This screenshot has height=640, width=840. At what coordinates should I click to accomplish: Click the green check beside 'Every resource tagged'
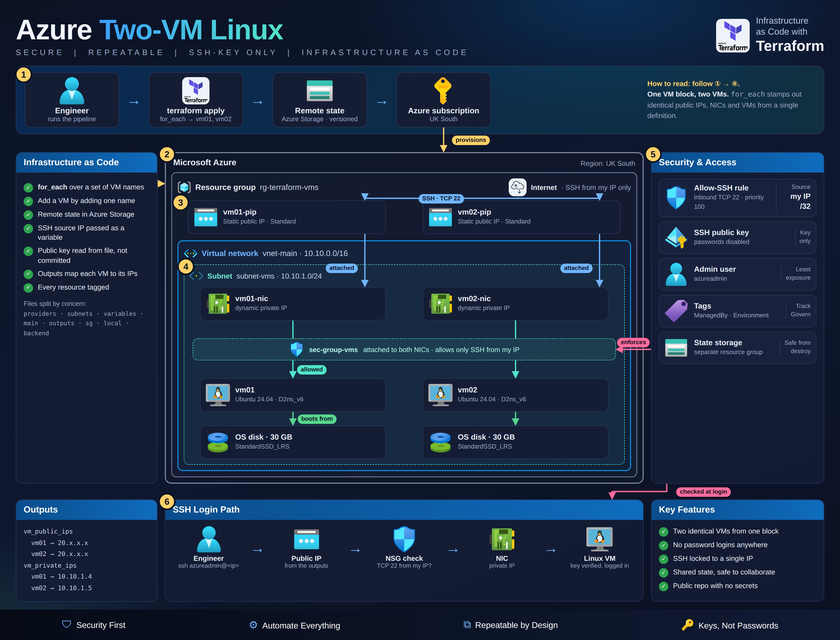[28, 288]
